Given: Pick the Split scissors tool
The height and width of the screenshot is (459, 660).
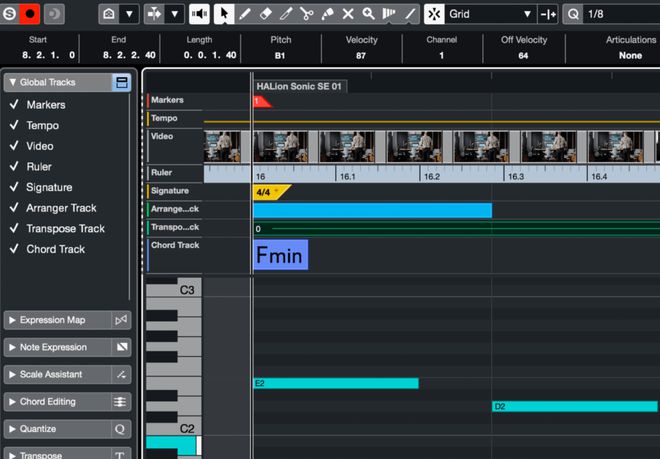Looking at the screenshot, I should pos(307,14).
